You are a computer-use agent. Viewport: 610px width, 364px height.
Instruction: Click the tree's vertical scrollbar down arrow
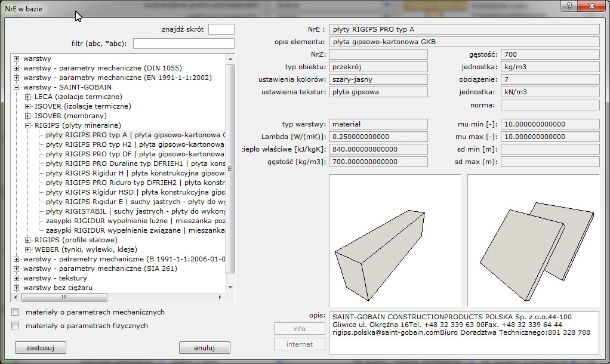[x=230, y=288]
